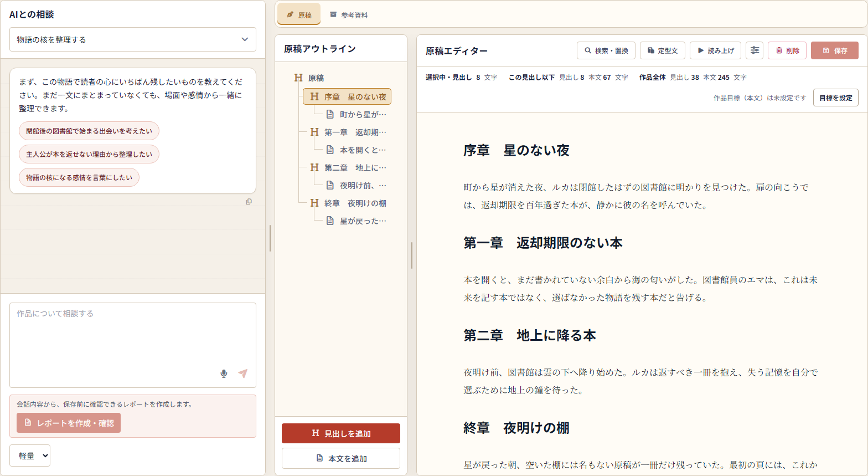868x476 pixels.
Task: Click heading 序章 星のない夜 in editor
Action: click(516, 150)
